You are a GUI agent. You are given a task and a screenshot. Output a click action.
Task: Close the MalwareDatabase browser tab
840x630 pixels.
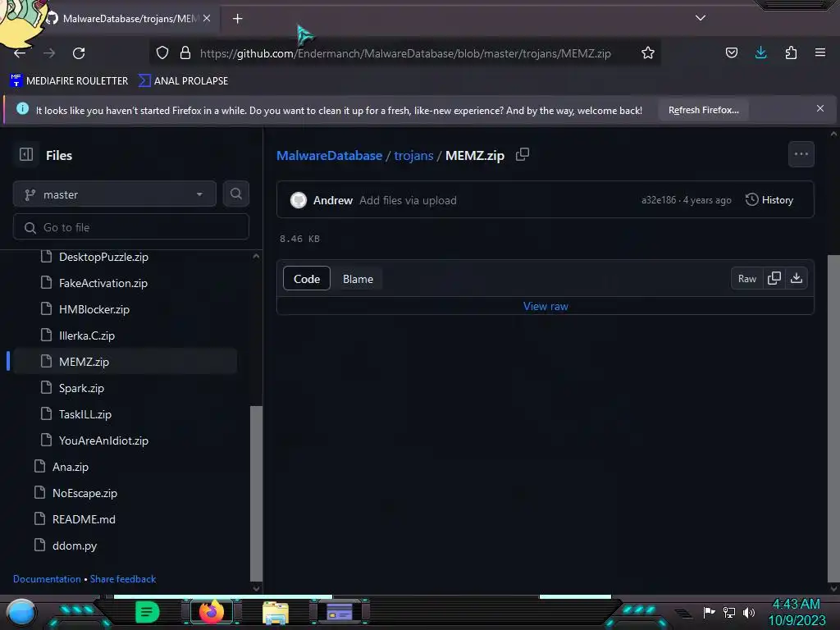pos(207,18)
